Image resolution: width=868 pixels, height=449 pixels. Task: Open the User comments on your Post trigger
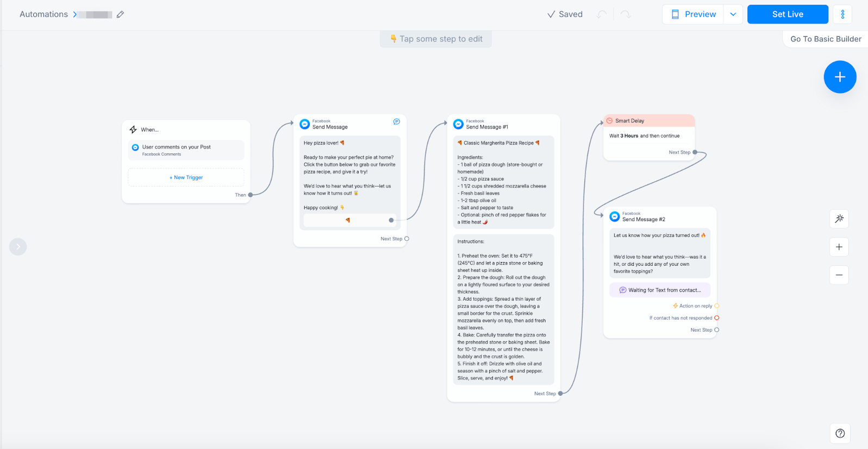pos(186,150)
